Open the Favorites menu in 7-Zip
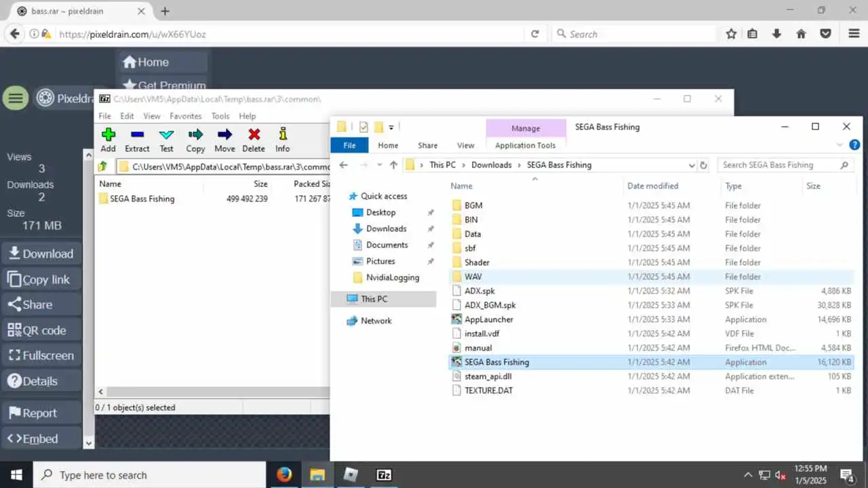 pos(185,116)
